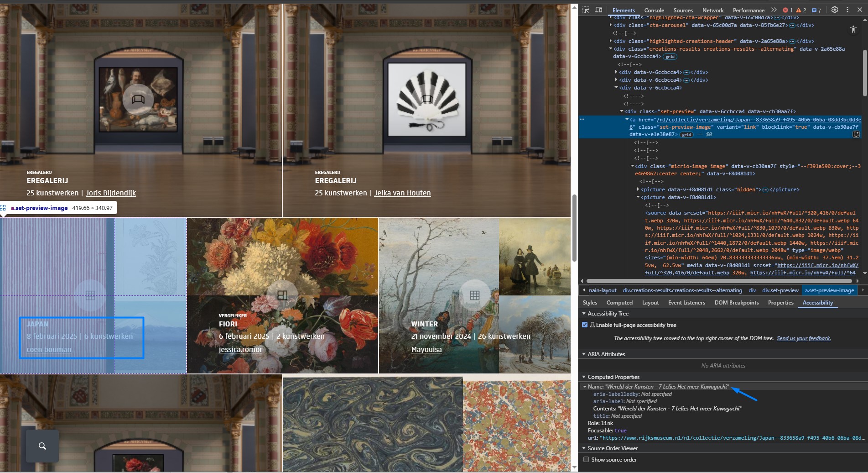Click the red error count indicator
Screen dimensions: 868x473
coord(788,10)
